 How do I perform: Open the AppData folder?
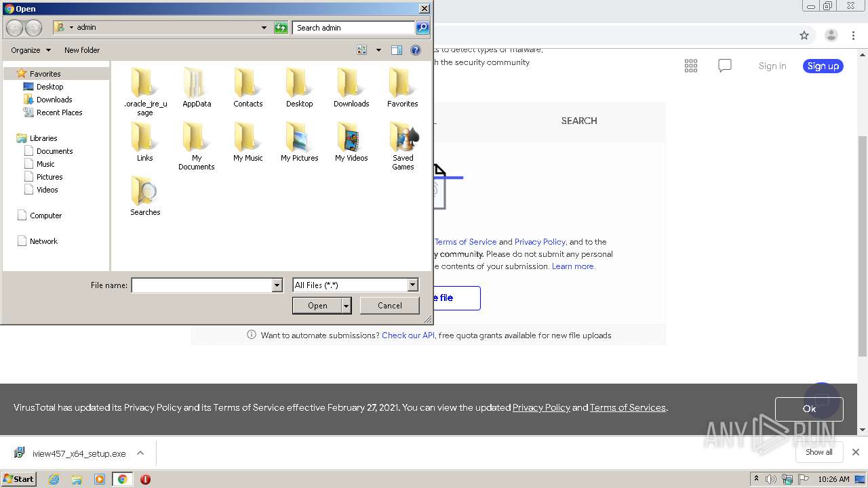tap(197, 87)
